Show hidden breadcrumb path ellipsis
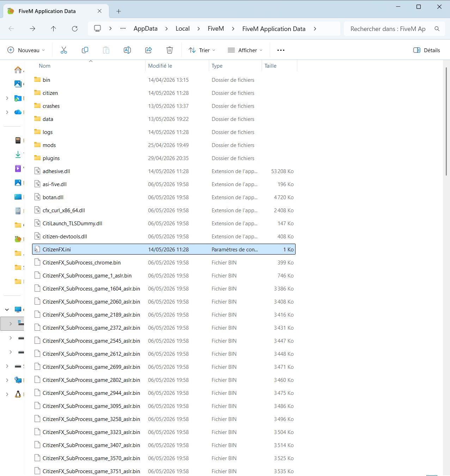Screen dimensions: 450x476 tap(123, 28)
